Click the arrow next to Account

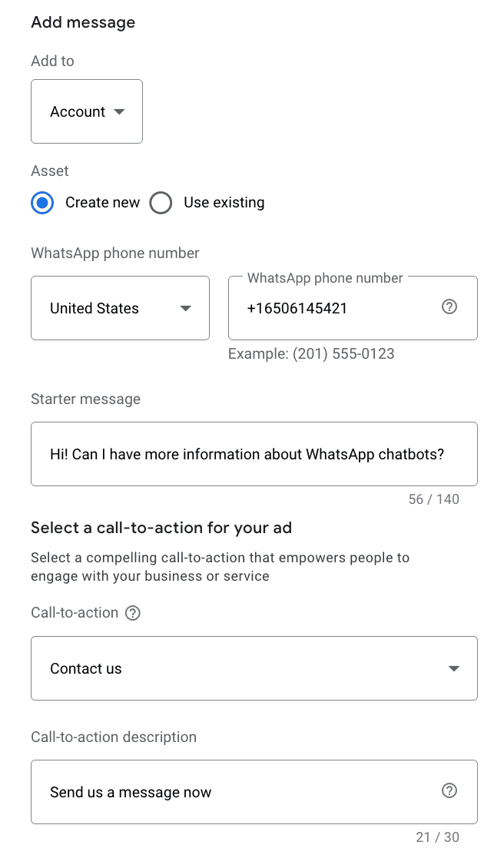pos(119,112)
